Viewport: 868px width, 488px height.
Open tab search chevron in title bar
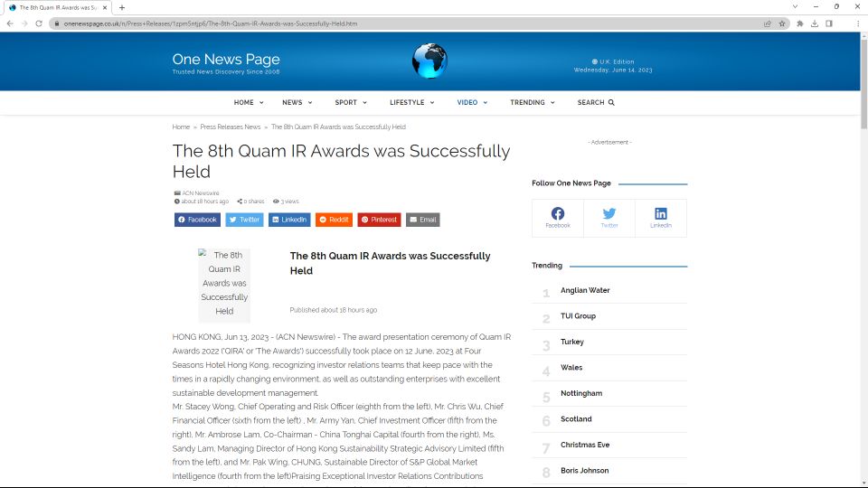(795, 6)
